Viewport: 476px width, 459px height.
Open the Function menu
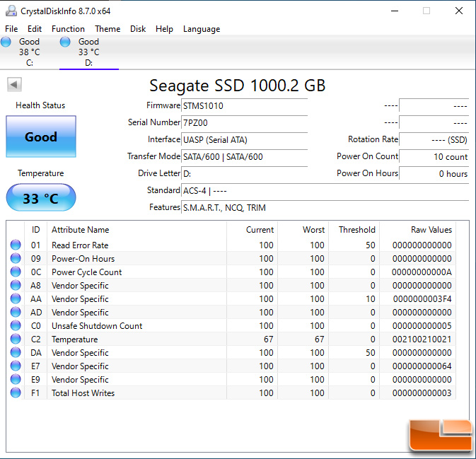(x=68, y=29)
